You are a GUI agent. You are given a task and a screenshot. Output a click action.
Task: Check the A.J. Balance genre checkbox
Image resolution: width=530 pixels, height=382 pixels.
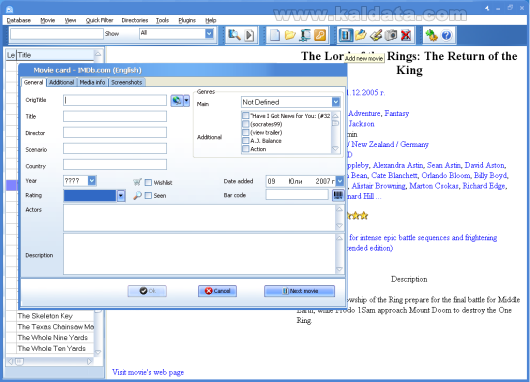point(246,141)
